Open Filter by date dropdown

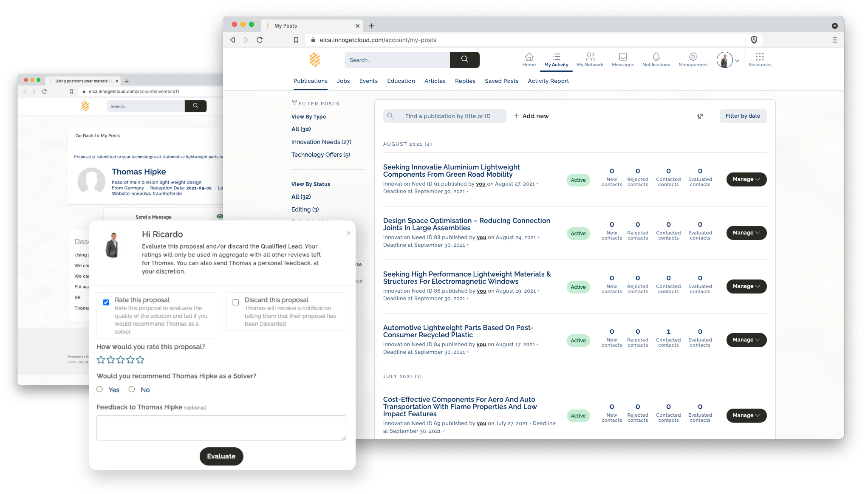(743, 116)
